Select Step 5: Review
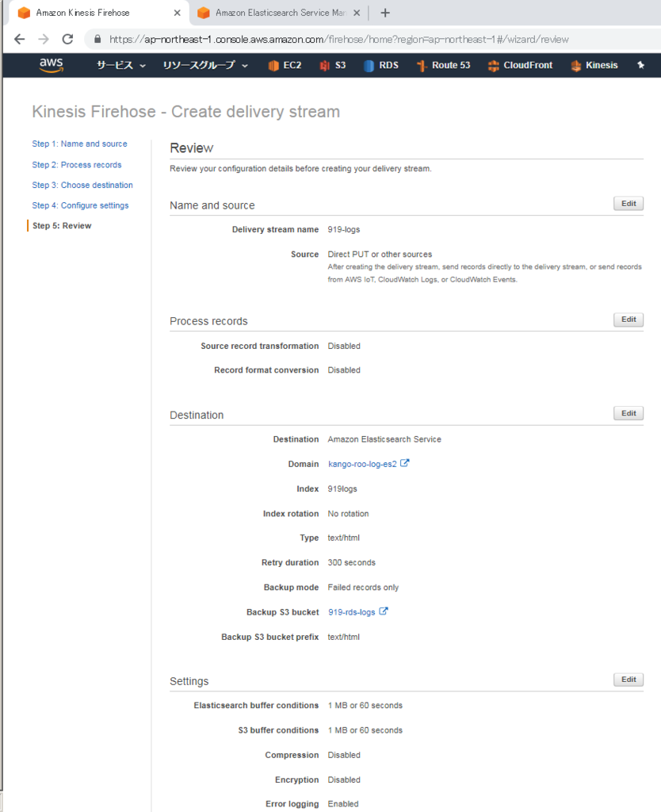Image resolution: width=661 pixels, height=812 pixels. click(62, 226)
